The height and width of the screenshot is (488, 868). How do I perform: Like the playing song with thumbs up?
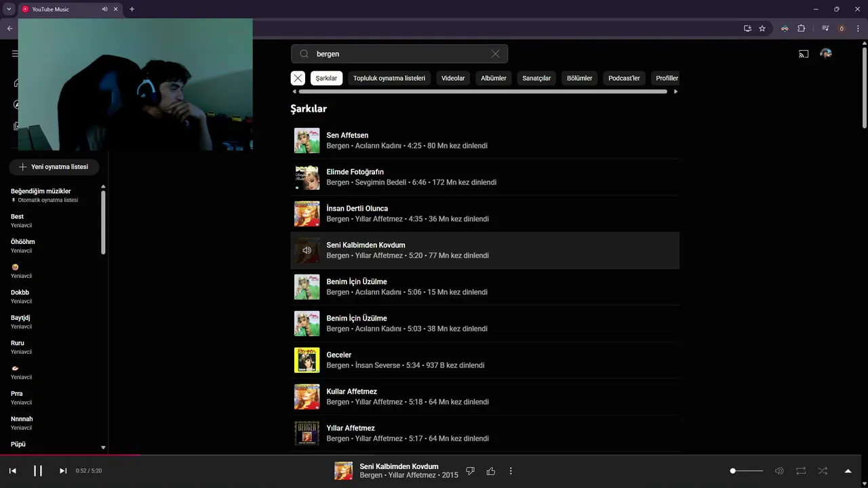[491, 471]
